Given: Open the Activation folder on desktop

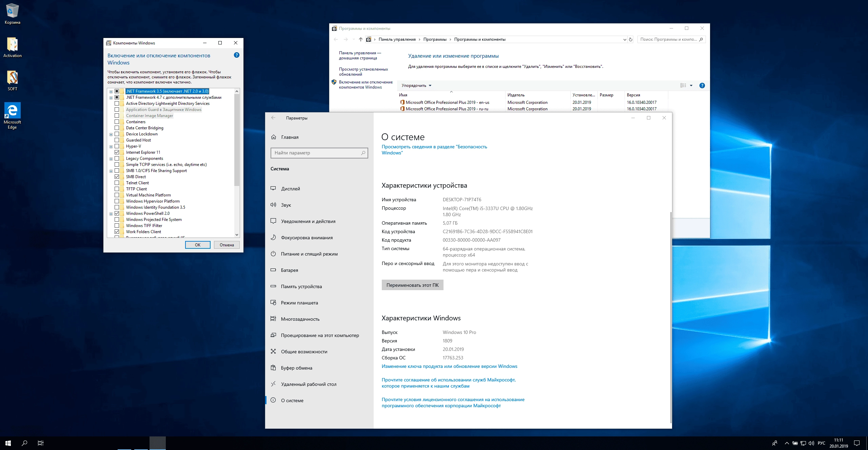Looking at the screenshot, I should pyautogui.click(x=13, y=48).
